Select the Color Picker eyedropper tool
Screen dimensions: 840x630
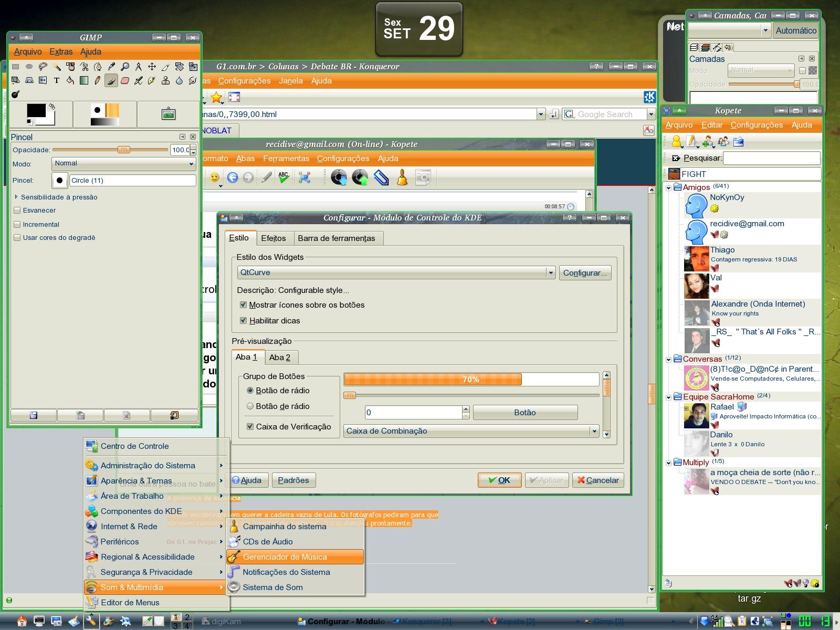(x=111, y=67)
